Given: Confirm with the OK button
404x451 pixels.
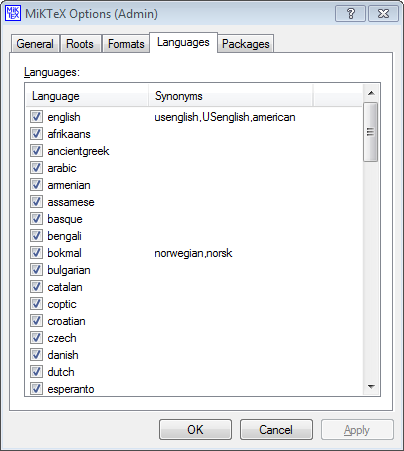Looking at the screenshot, I should tap(195, 430).
